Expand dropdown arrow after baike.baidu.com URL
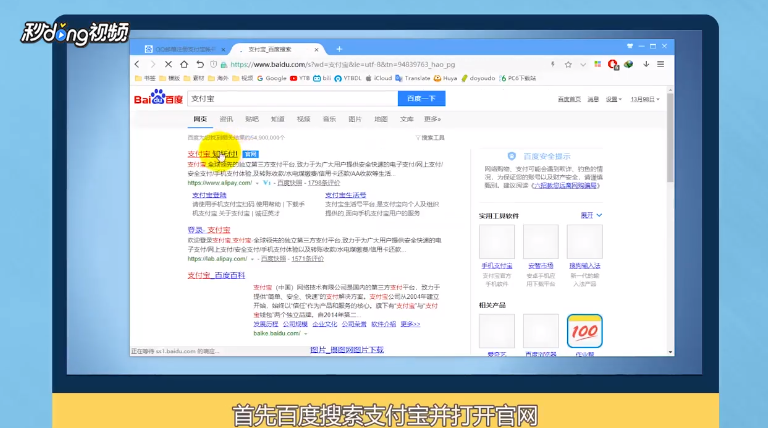Viewport: 768px width, 428px height. [x=305, y=333]
